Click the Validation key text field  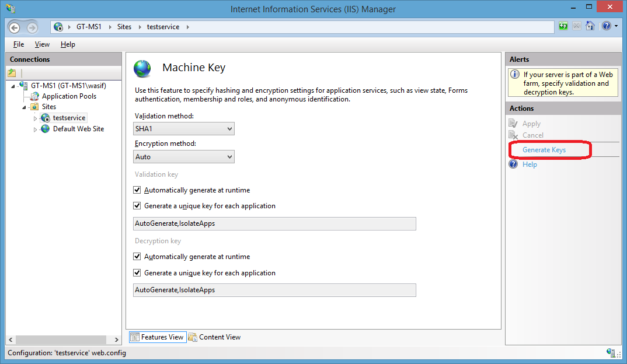[274, 223]
